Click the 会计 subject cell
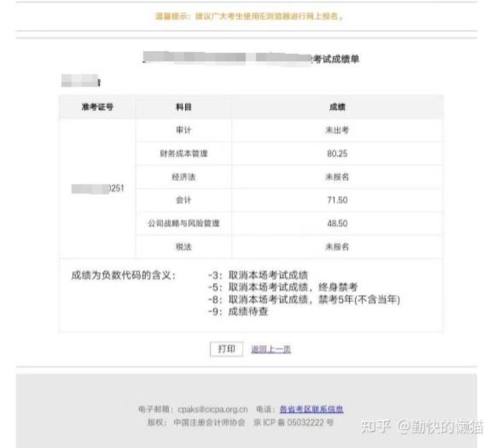Image resolution: width=496 pixels, height=448 pixels. click(x=184, y=200)
